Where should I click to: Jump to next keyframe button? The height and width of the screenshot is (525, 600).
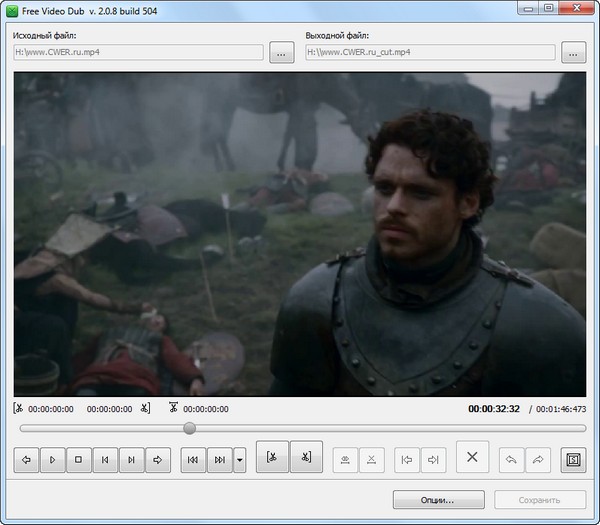pyautogui.click(x=219, y=460)
